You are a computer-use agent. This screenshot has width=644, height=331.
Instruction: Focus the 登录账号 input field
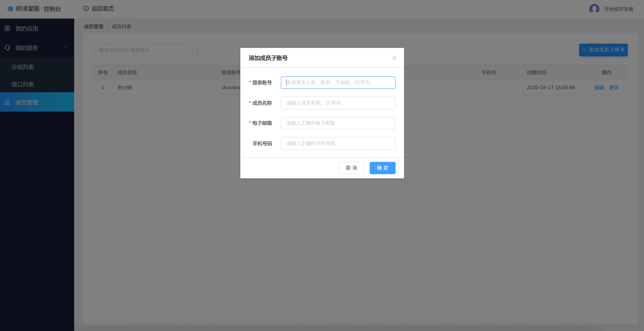pyautogui.click(x=338, y=82)
